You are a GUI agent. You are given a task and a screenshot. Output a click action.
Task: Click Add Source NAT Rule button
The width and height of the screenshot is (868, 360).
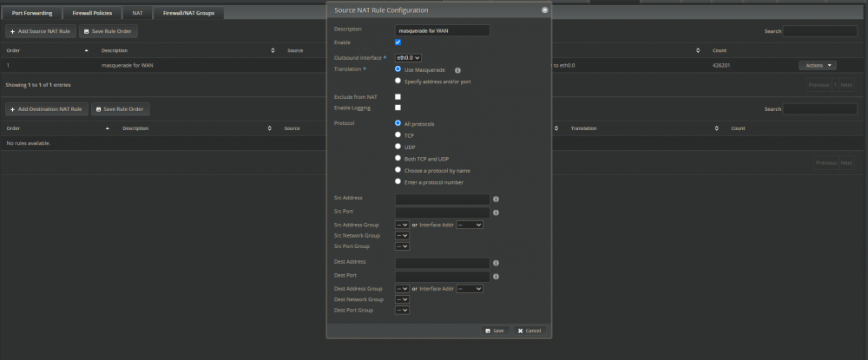(41, 31)
